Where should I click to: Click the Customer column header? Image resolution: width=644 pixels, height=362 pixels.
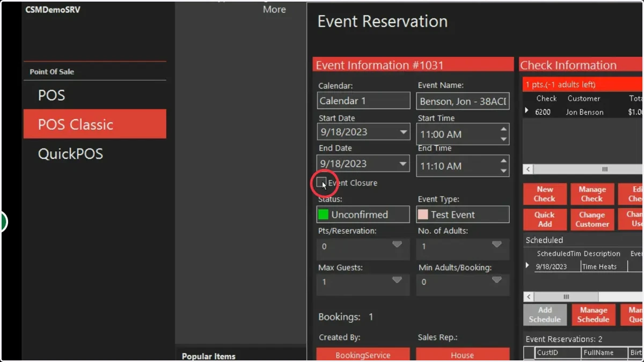tap(584, 99)
